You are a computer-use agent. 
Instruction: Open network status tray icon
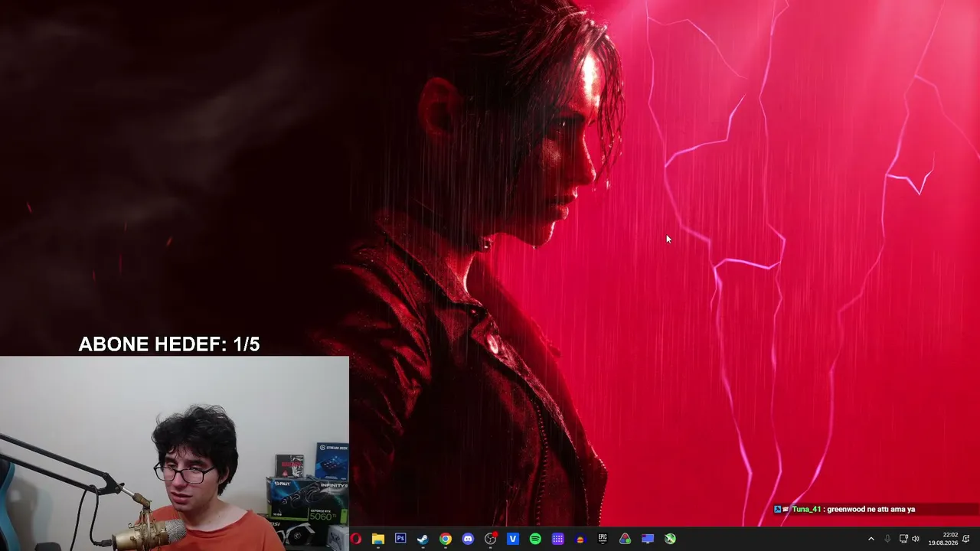pyautogui.click(x=903, y=539)
